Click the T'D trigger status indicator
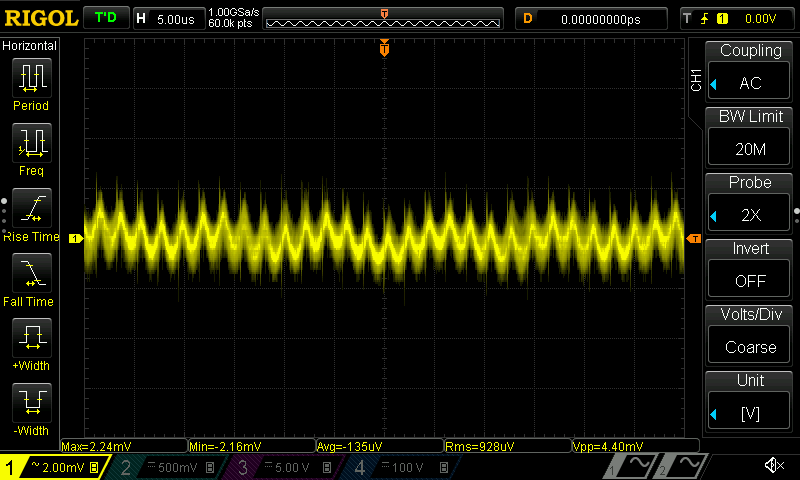The image size is (800, 480). coord(106,18)
